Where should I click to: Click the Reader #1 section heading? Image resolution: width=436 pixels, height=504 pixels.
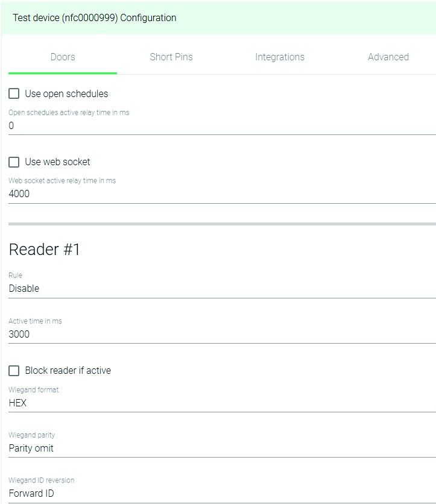(45, 250)
